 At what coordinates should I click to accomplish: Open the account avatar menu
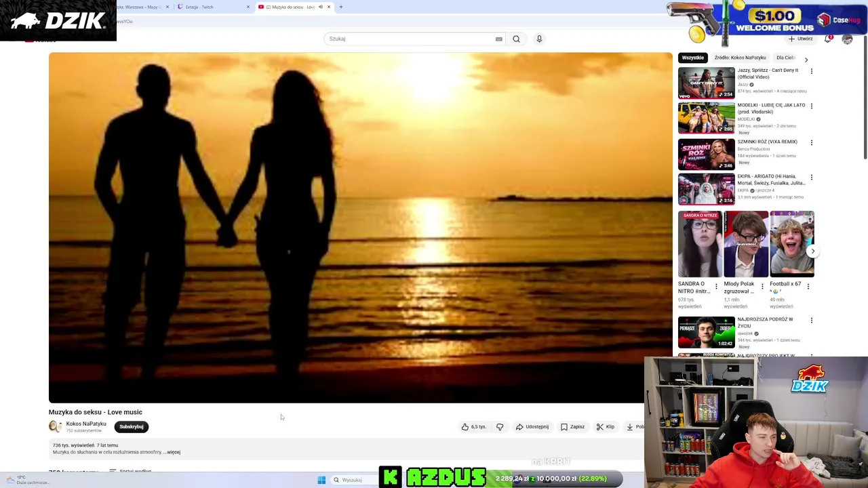(847, 39)
